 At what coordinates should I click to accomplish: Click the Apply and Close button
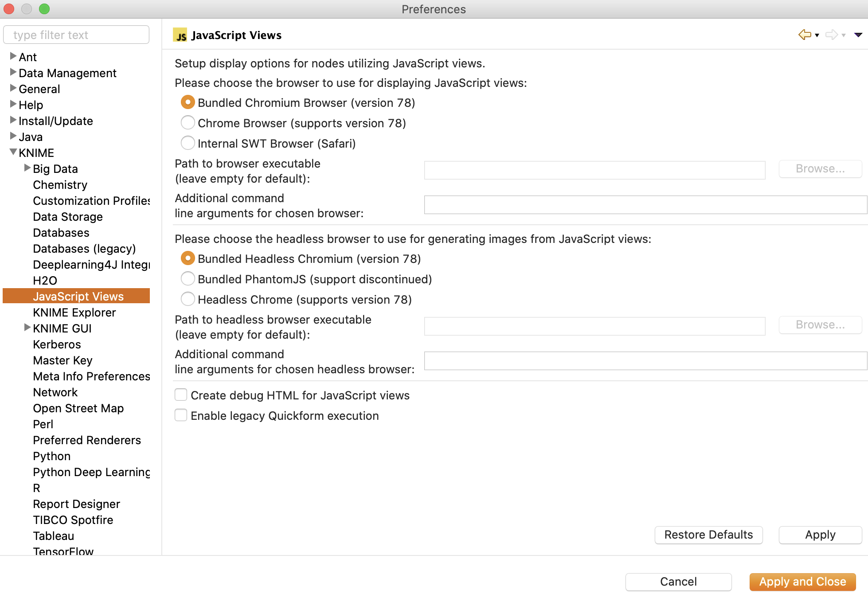(802, 582)
